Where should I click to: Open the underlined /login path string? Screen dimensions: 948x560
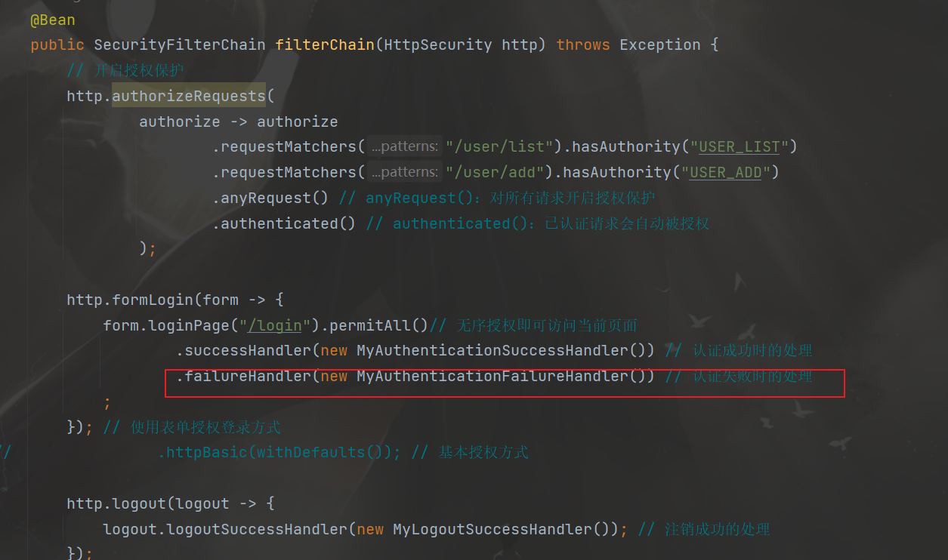click(x=275, y=325)
